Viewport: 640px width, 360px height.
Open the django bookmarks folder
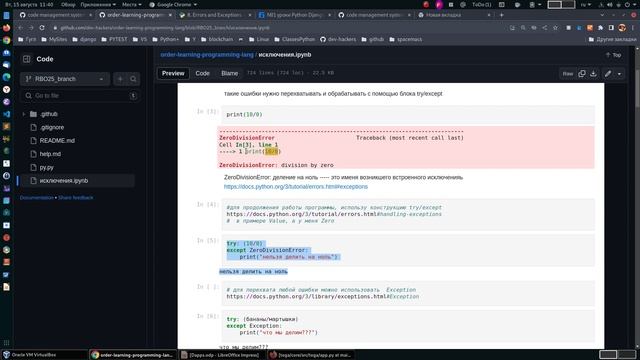84,40
